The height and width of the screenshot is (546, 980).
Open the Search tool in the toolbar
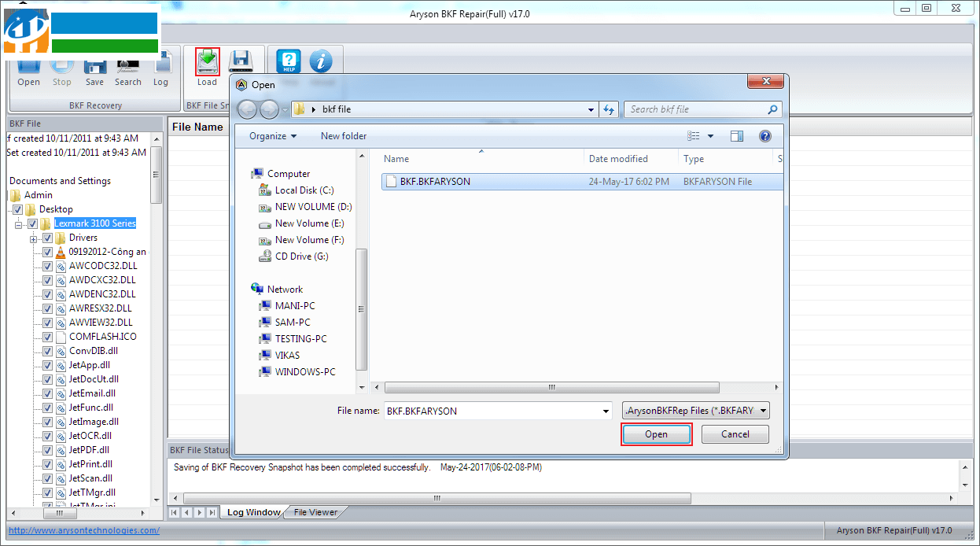click(x=127, y=66)
